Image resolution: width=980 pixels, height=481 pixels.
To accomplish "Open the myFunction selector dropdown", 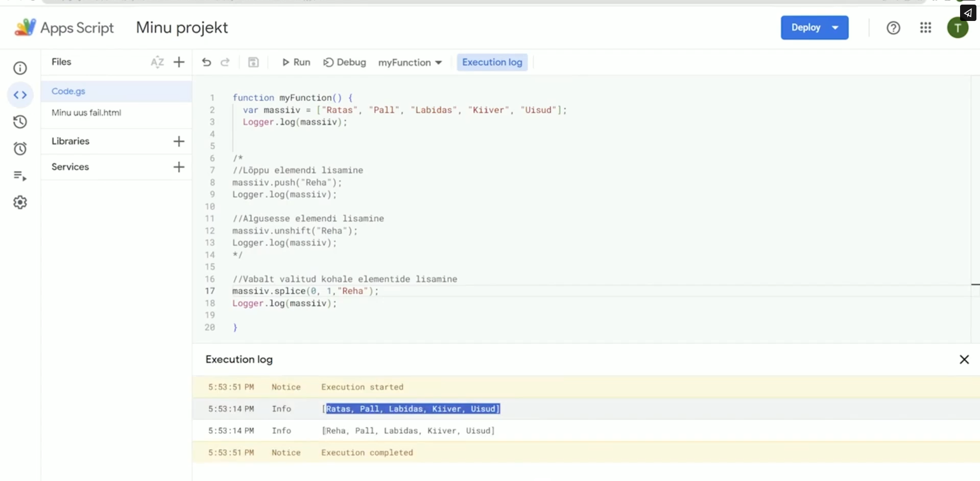I will (x=410, y=62).
